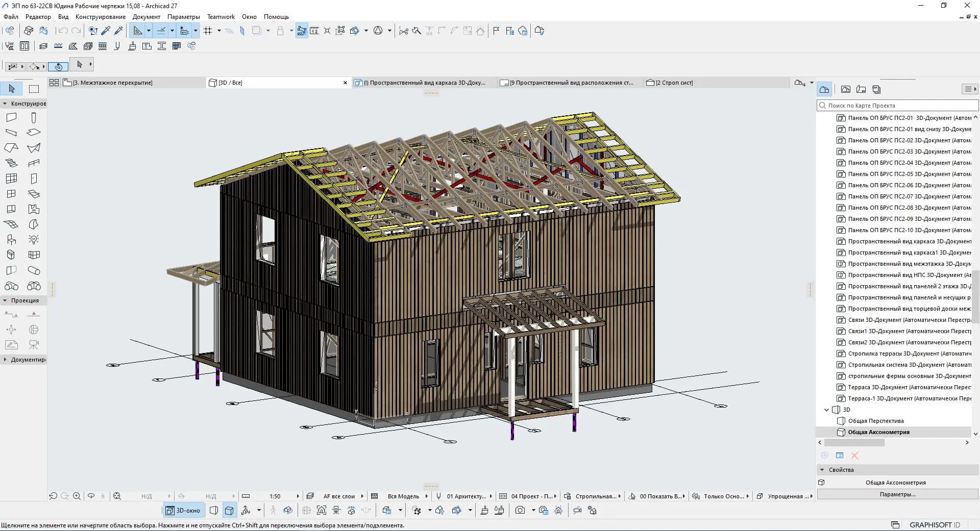Click the zoom-in magnifier in bottom bar
Screen dimensions: 980x531
pos(77,496)
